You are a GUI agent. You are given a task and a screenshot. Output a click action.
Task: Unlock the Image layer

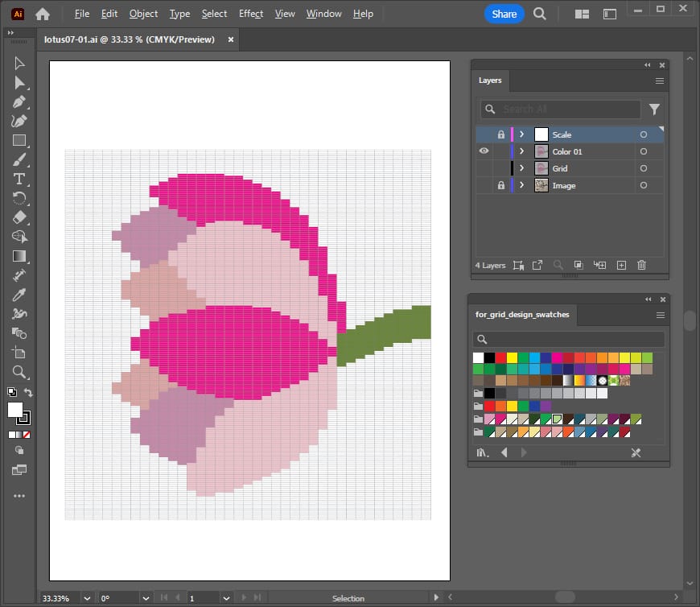pos(500,185)
